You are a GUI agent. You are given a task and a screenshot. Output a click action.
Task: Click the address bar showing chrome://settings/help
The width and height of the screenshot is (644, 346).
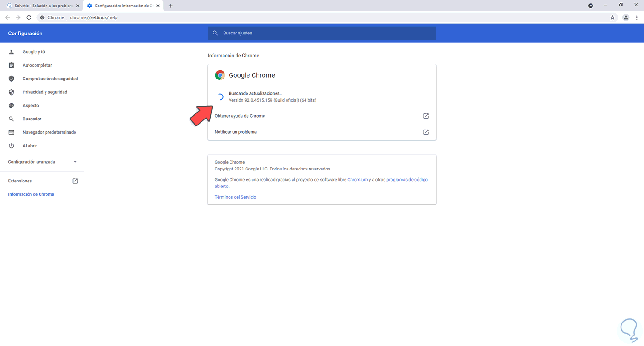(x=322, y=17)
